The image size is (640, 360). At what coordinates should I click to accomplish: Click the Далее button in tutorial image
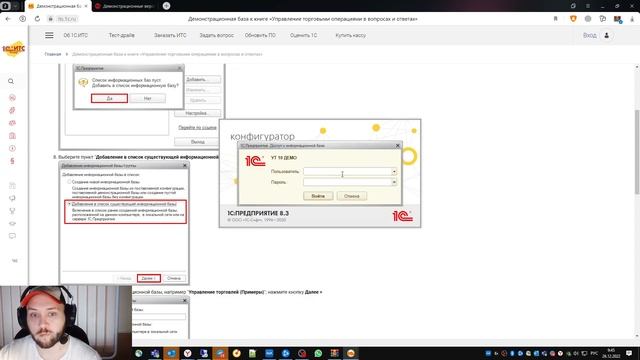149,278
